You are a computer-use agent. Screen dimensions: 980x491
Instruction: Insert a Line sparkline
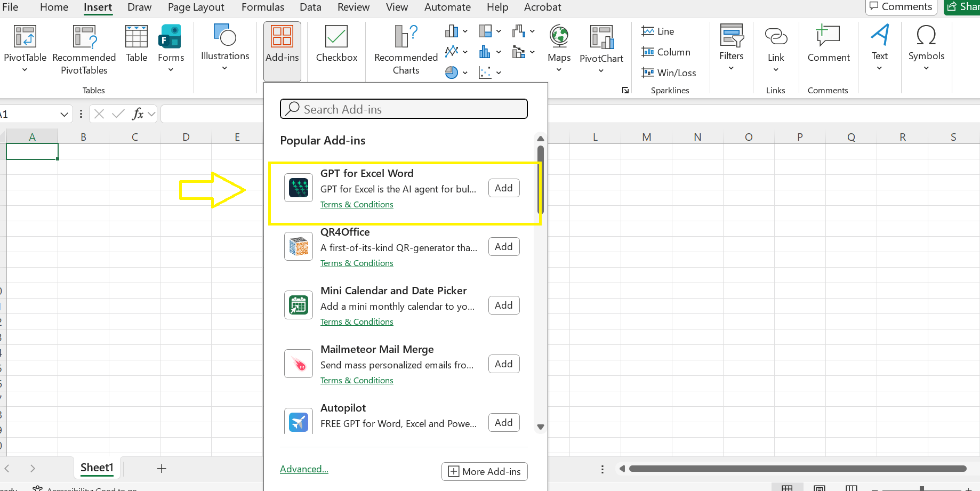coord(658,31)
